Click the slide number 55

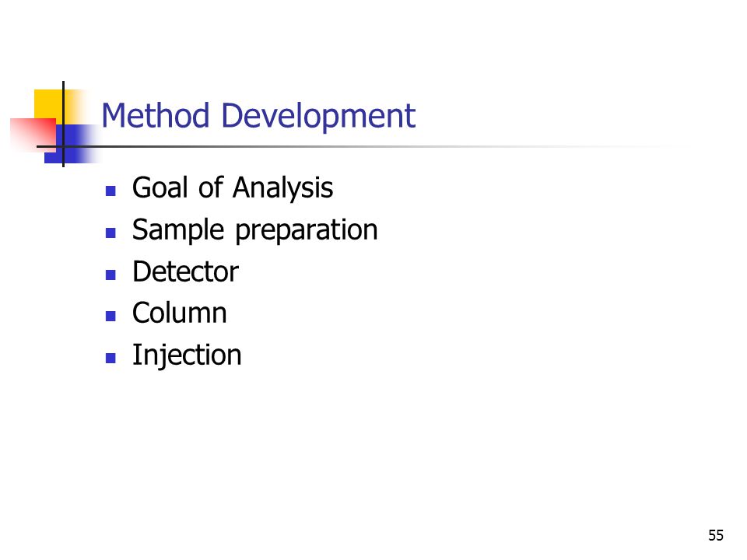tap(716, 535)
